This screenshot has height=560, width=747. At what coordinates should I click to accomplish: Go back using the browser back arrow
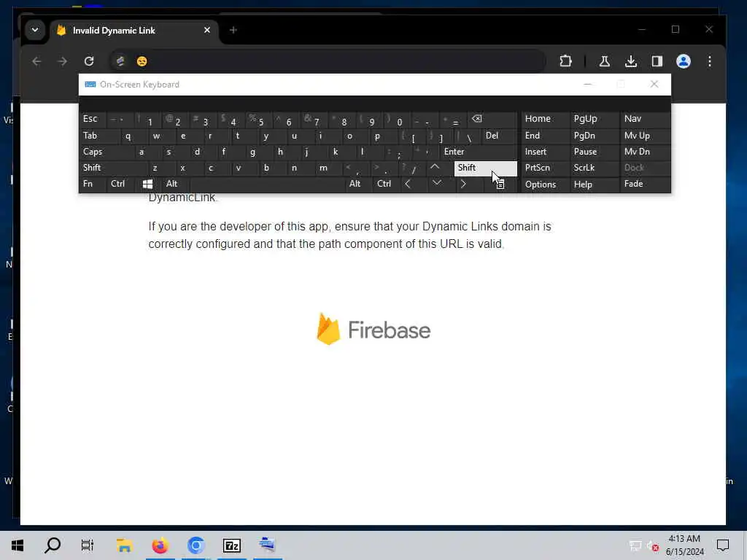click(x=36, y=61)
